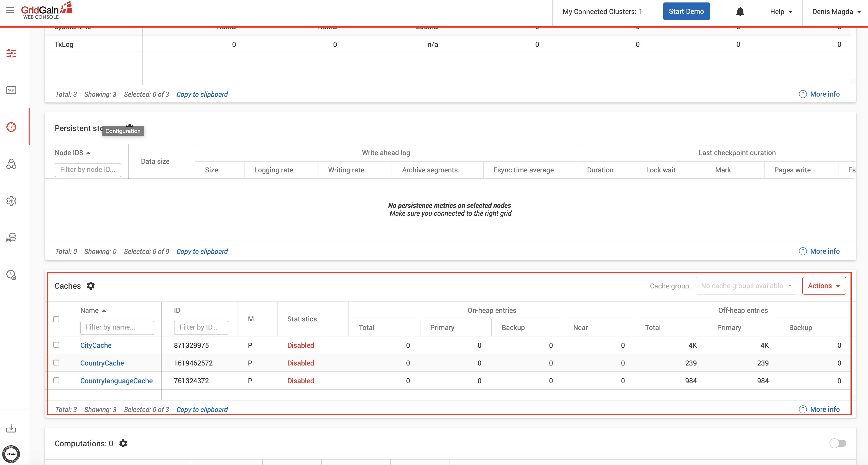The height and width of the screenshot is (465, 868).
Task: Click the notifications bell icon
Action: 740,12
